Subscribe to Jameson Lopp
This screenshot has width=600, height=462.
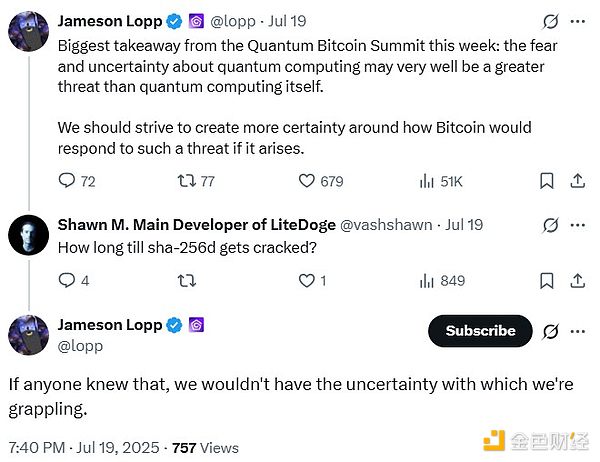click(x=480, y=331)
